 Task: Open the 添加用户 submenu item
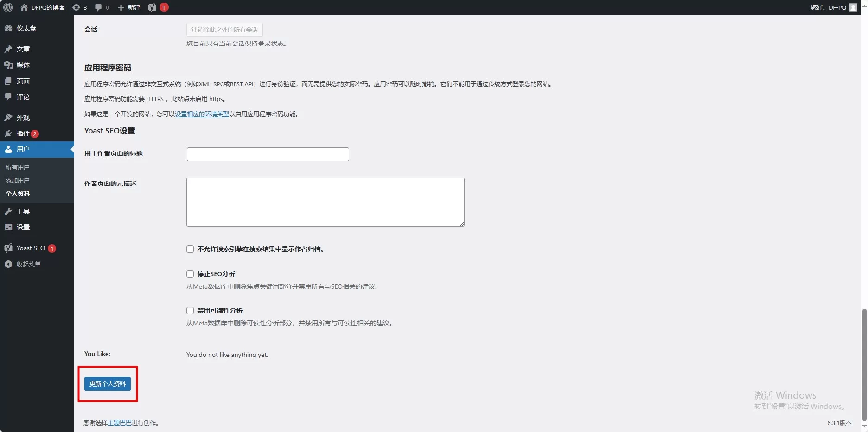coord(18,180)
